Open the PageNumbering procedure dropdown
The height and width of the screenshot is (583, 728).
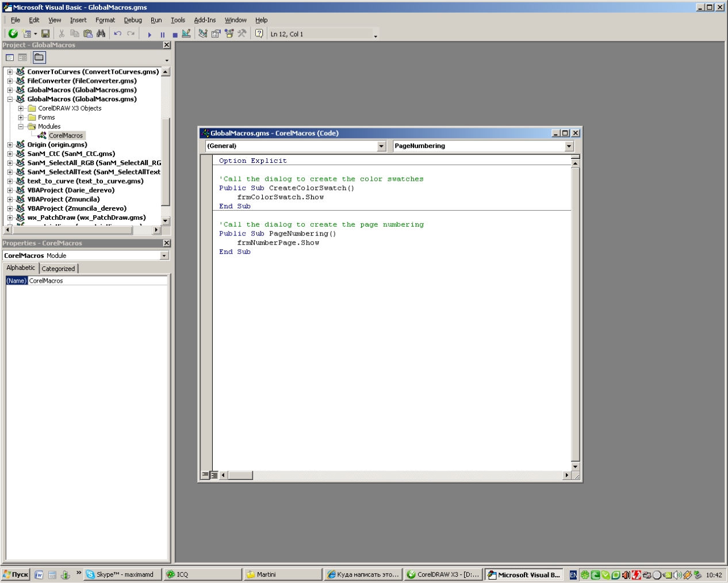point(569,146)
